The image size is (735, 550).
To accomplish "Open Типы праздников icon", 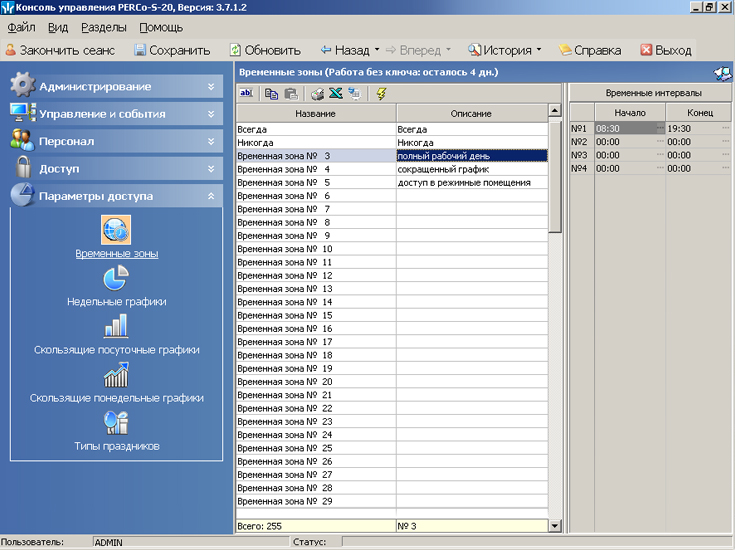I will (x=116, y=422).
